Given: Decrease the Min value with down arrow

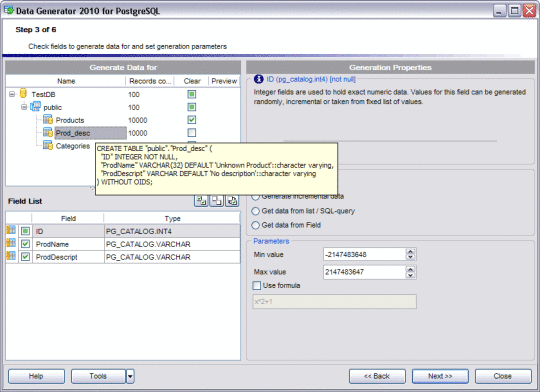Looking at the screenshot, I should [x=410, y=257].
